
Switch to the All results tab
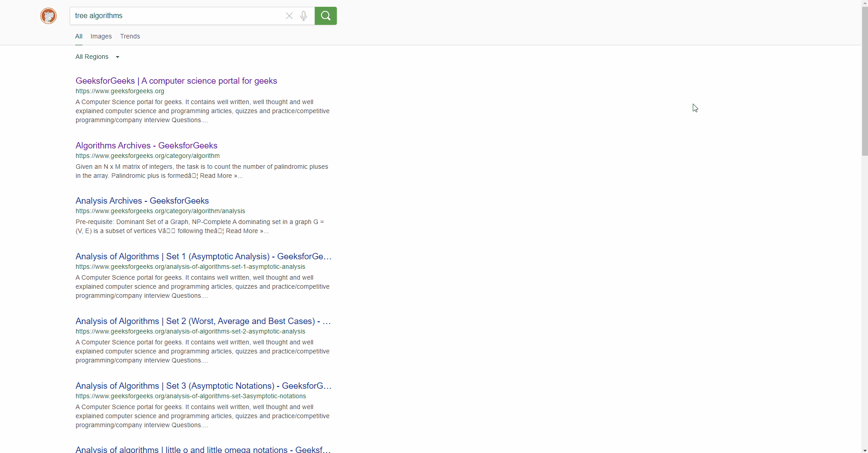(79, 36)
